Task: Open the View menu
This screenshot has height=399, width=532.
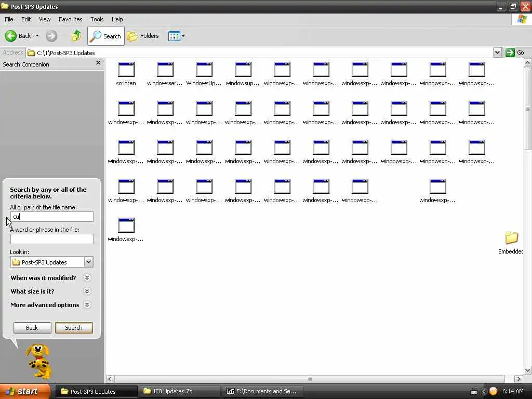Action: (45, 19)
